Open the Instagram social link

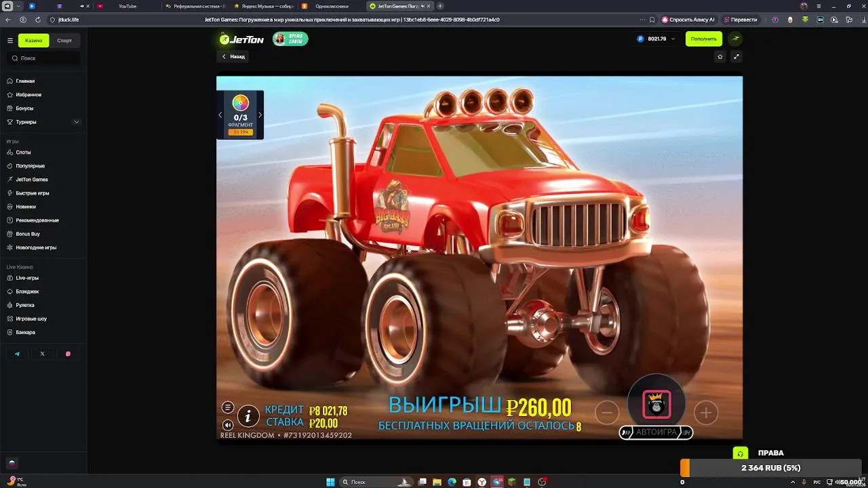coord(68,354)
